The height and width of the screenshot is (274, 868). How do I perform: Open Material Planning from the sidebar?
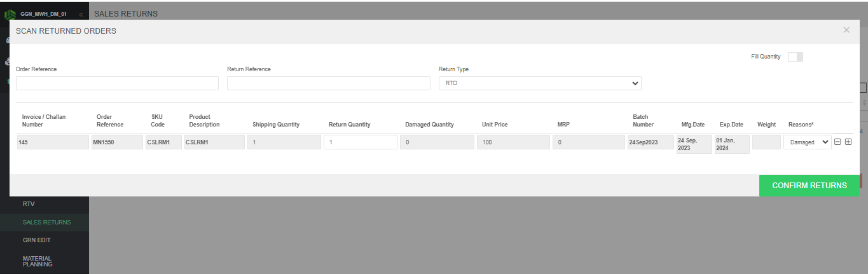[x=37, y=261]
